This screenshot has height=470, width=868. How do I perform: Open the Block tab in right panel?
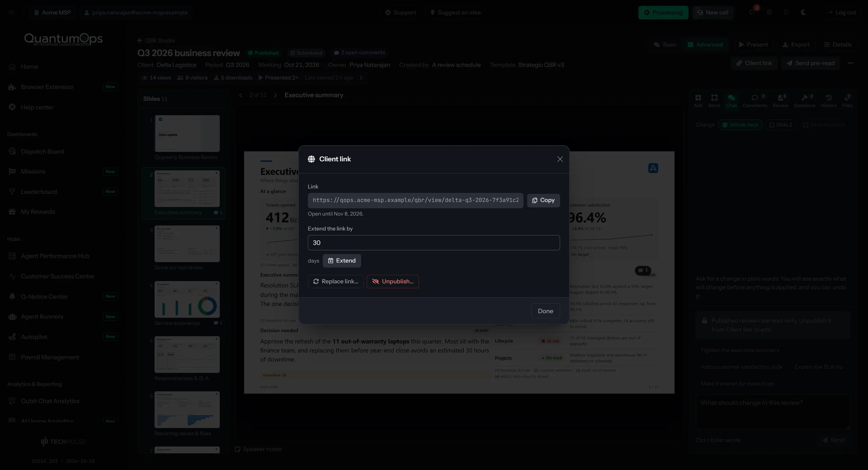[x=714, y=101]
